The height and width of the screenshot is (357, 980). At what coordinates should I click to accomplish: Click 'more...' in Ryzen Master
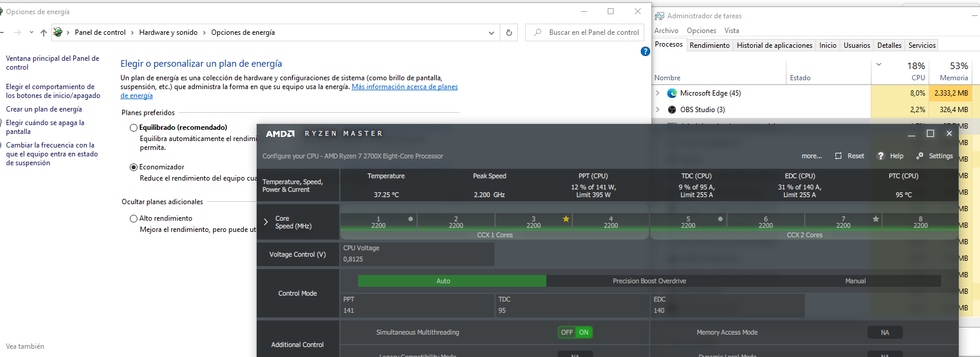click(x=811, y=156)
